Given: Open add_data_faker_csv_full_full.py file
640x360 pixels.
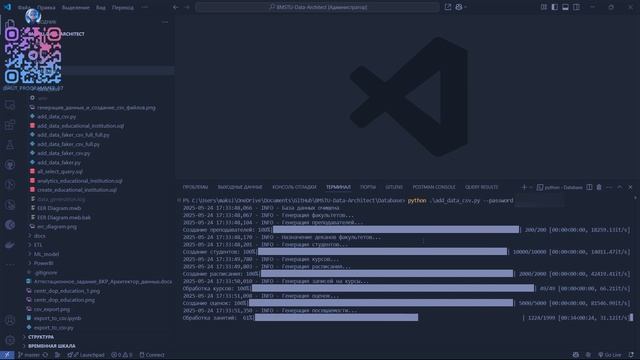Looking at the screenshot, I should click(x=73, y=135).
